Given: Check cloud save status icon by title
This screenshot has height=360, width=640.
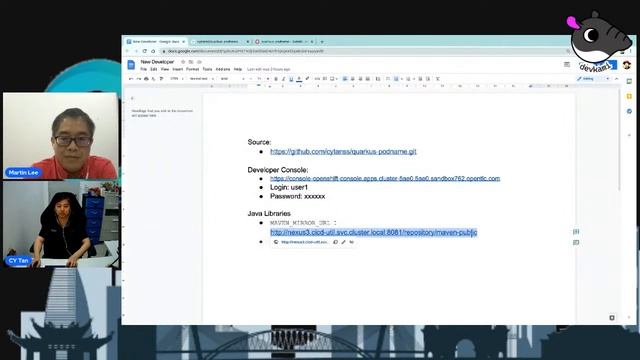Looking at the screenshot, I should [x=199, y=62].
